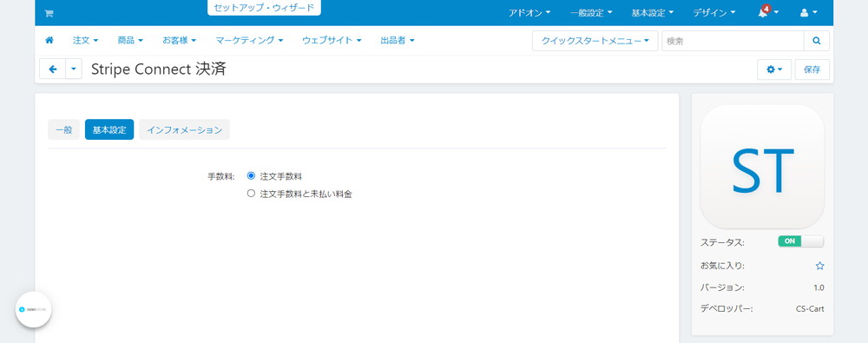The width and height of the screenshot is (868, 343).
Task: Click the 手数料 field label
Action: [220, 177]
